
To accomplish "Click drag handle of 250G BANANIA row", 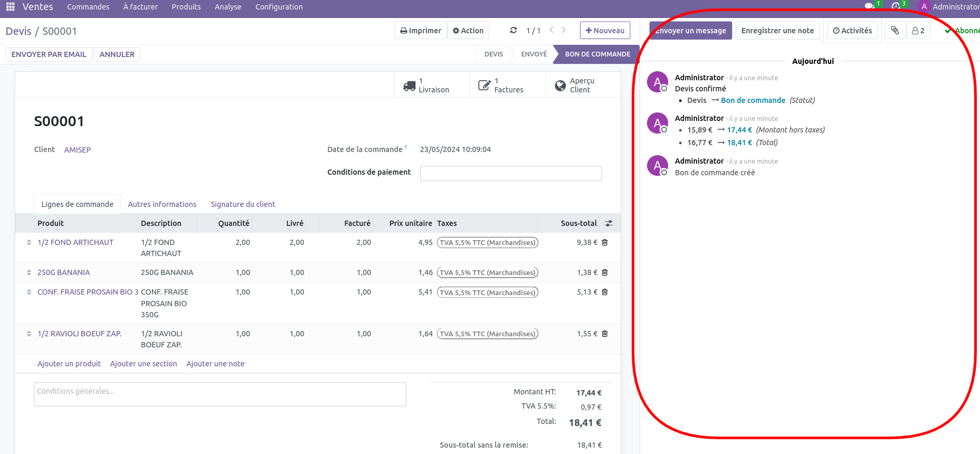I will [x=29, y=272].
